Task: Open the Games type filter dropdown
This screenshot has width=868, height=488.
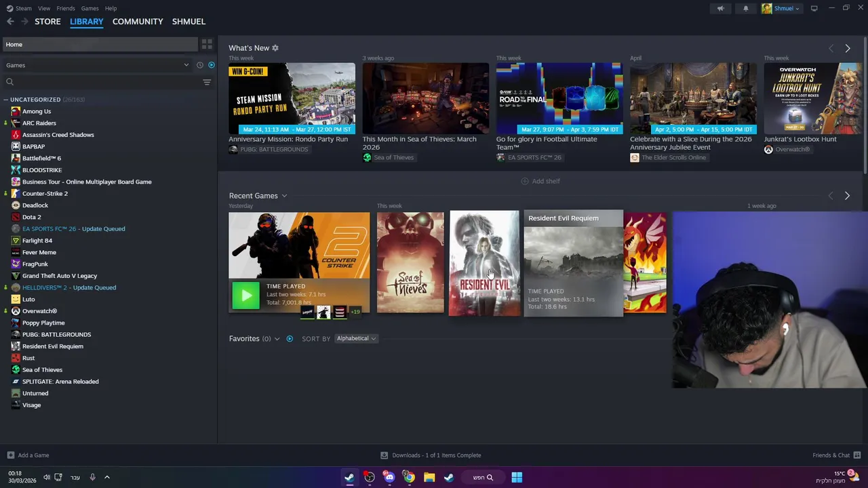Action: point(98,65)
